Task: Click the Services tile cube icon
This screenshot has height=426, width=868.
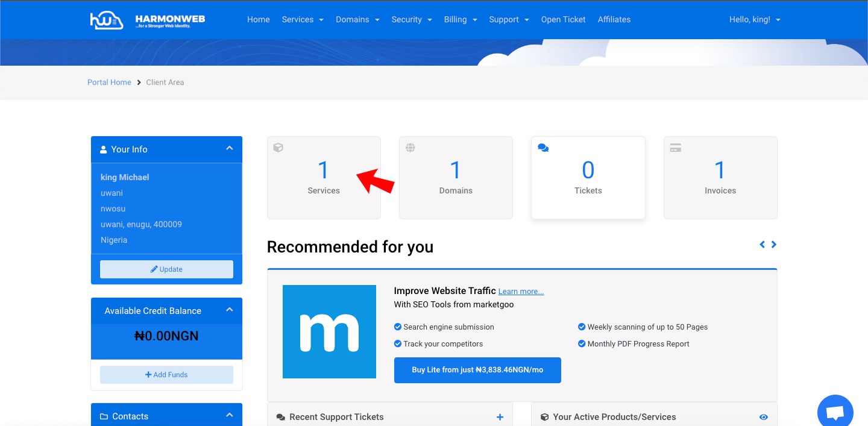Action: (278, 148)
